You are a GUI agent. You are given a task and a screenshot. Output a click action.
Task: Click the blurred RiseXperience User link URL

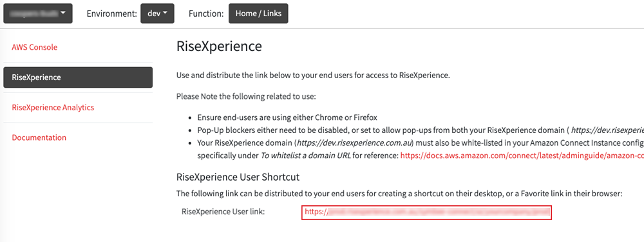tap(426, 212)
